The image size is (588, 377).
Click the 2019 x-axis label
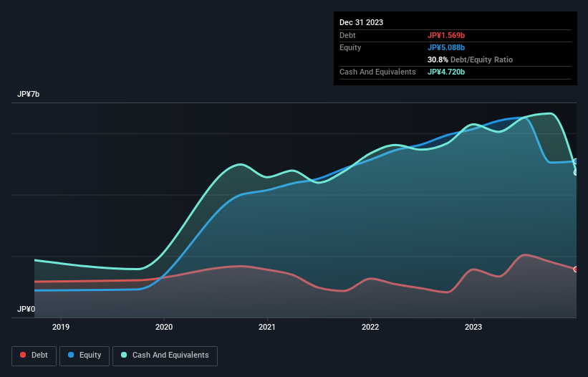click(x=61, y=327)
